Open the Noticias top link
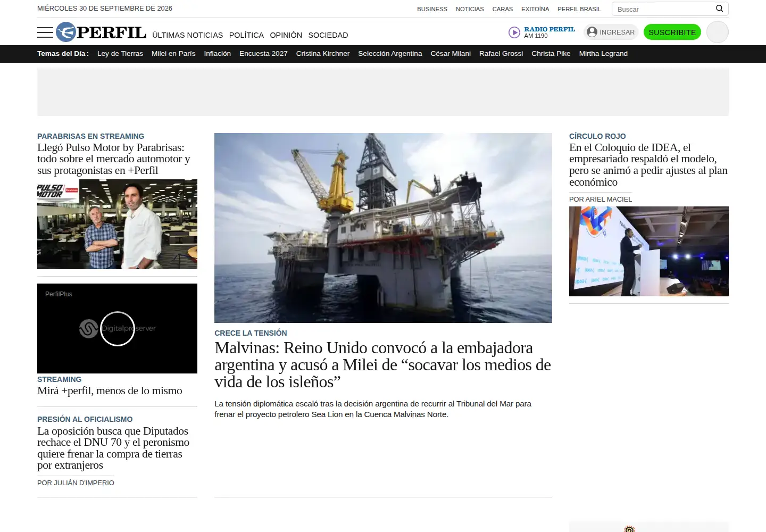This screenshot has width=766, height=532. click(x=470, y=9)
